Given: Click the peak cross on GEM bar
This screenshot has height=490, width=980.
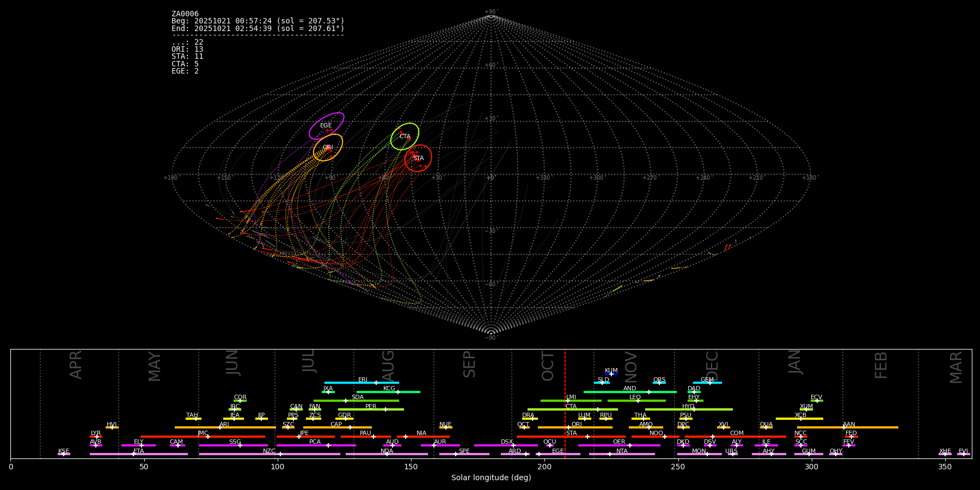Looking at the screenshot, I should 709,383.
